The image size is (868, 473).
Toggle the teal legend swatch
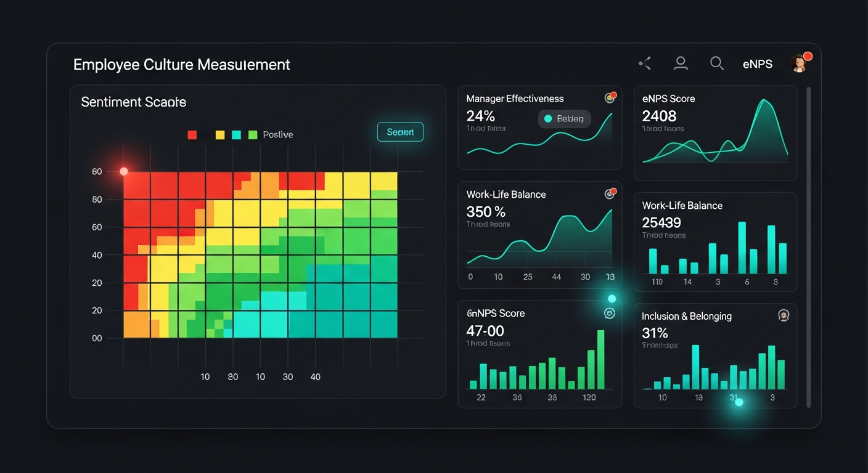click(235, 134)
